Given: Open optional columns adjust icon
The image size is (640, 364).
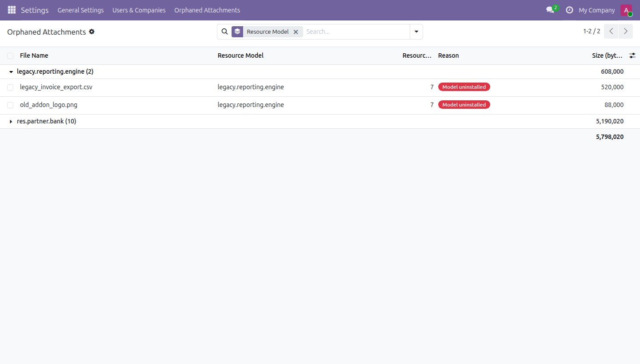Looking at the screenshot, I should point(632,55).
